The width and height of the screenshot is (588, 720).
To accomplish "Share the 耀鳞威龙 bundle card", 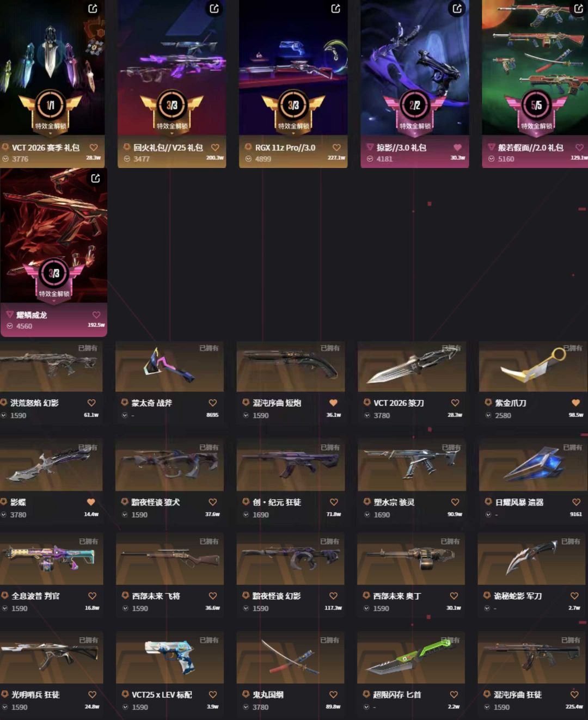I will (x=95, y=178).
